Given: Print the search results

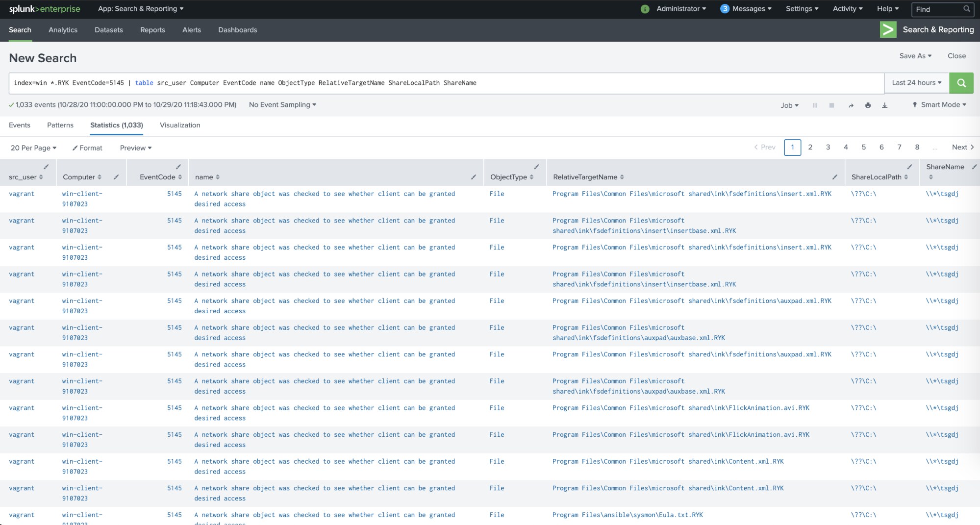Looking at the screenshot, I should tap(868, 105).
